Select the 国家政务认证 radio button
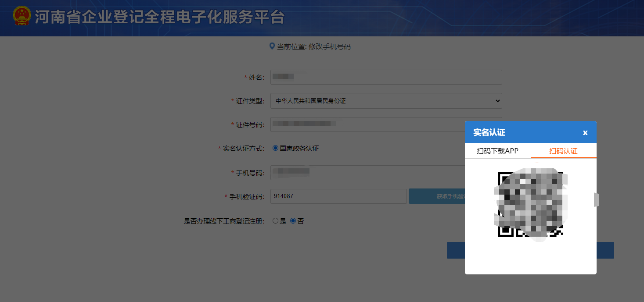Viewport: 644px width, 302px height. pos(275,148)
